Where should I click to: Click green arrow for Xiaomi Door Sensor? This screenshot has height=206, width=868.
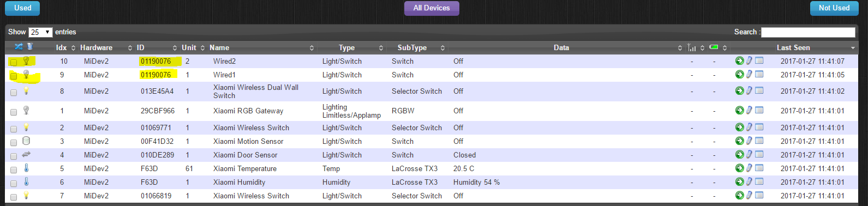[x=739, y=154]
